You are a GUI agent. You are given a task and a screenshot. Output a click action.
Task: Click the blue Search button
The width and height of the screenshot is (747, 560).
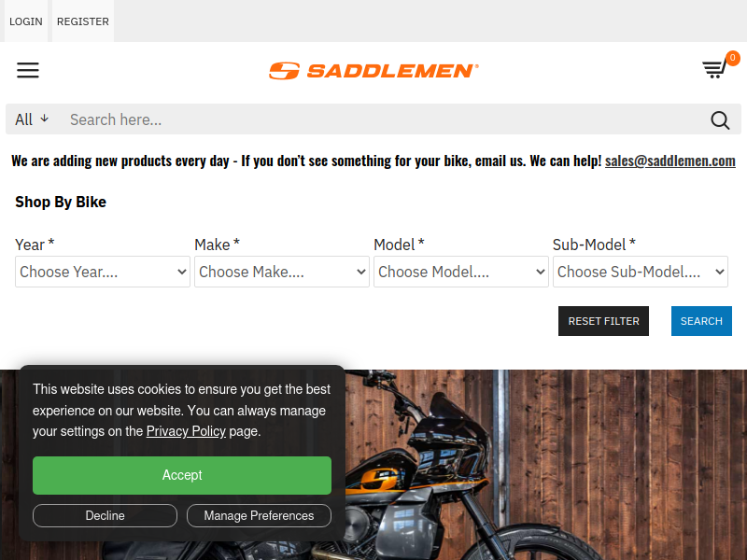point(701,321)
